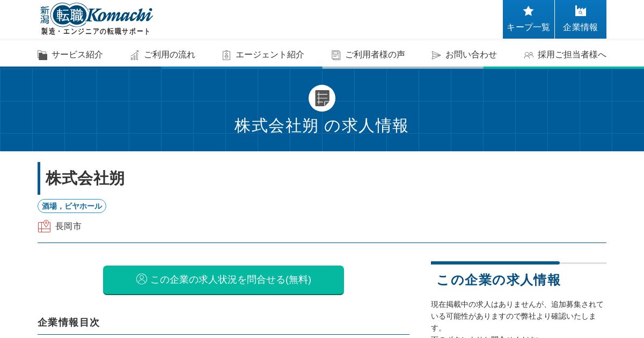Click 株式会社朔 の求人情報 banner title
The image size is (644, 338).
321,126
